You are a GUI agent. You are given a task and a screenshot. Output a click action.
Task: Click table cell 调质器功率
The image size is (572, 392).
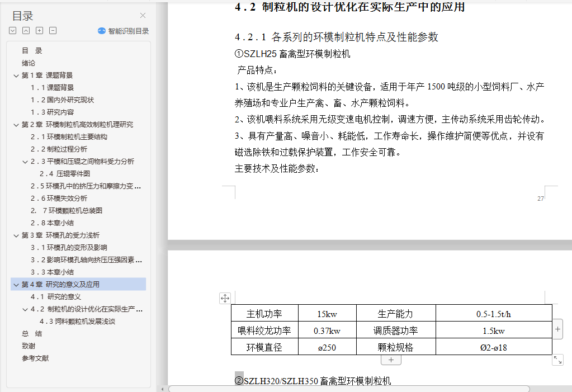click(396, 330)
